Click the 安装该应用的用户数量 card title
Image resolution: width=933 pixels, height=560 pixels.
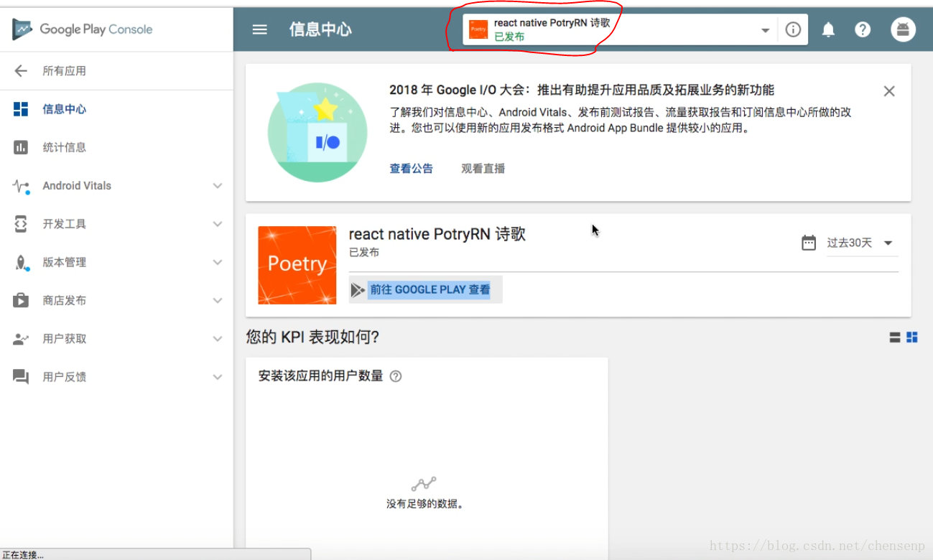321,376
